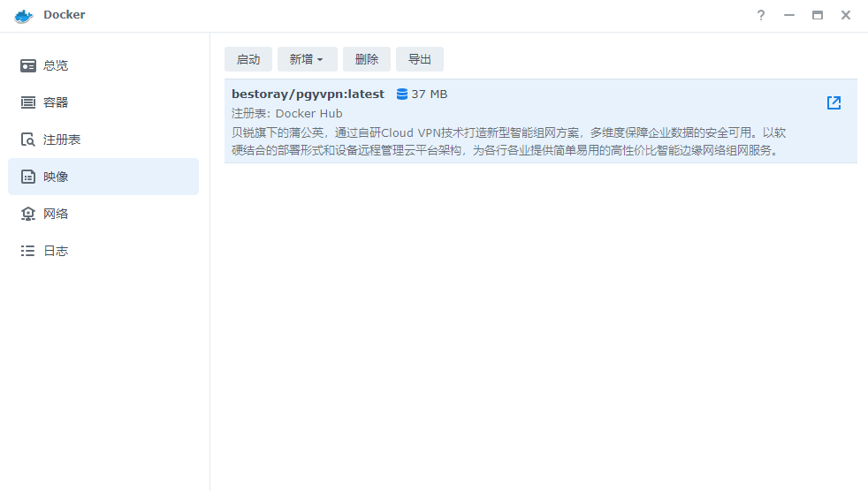
Task: Delete the image using 删除 button
Action: click(367, 59)
